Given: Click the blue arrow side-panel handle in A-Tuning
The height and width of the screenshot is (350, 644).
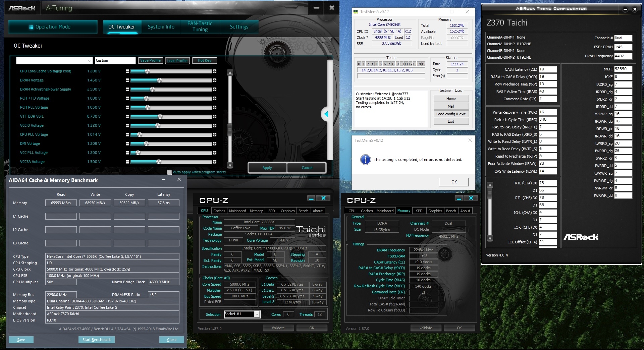Looking at the screenshot, I should tap(325, 114).
